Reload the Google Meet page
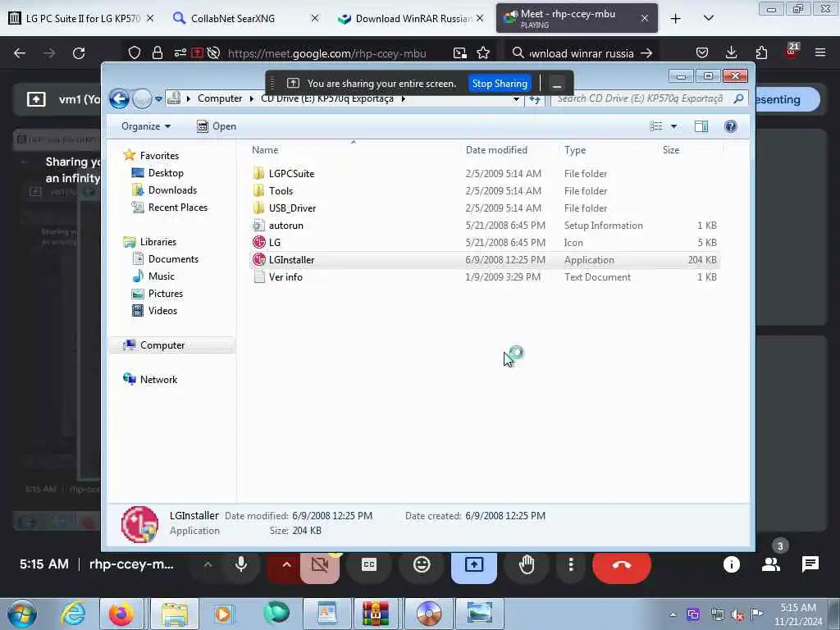This screenshot has width=840, height=630. tap(79, 53)
